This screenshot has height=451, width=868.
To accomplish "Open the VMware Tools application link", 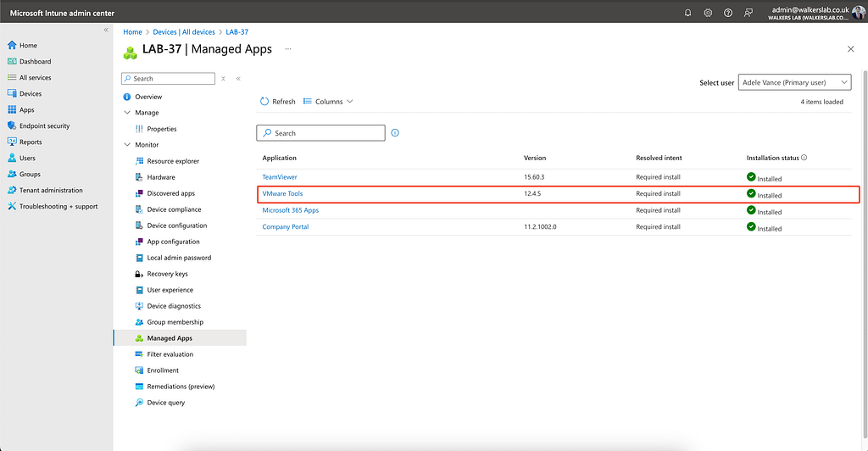I will [x=282, y=194].
